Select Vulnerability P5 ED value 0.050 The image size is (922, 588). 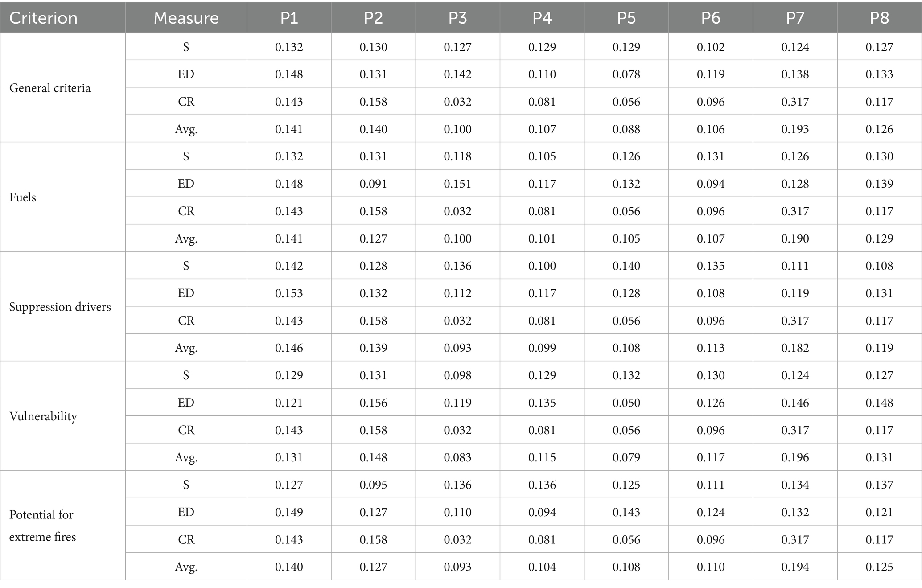pyautogui.click(x=626, y=403)
